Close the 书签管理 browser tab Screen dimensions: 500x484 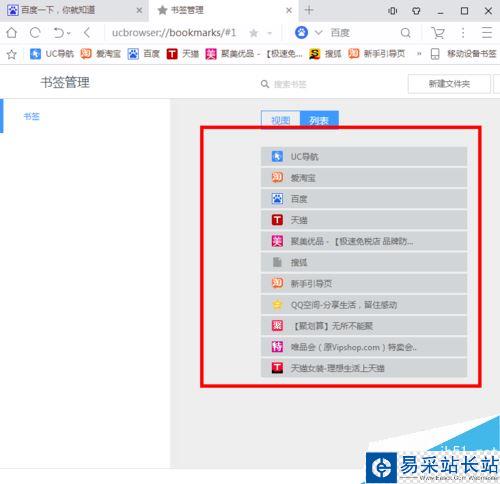point(289,10)
